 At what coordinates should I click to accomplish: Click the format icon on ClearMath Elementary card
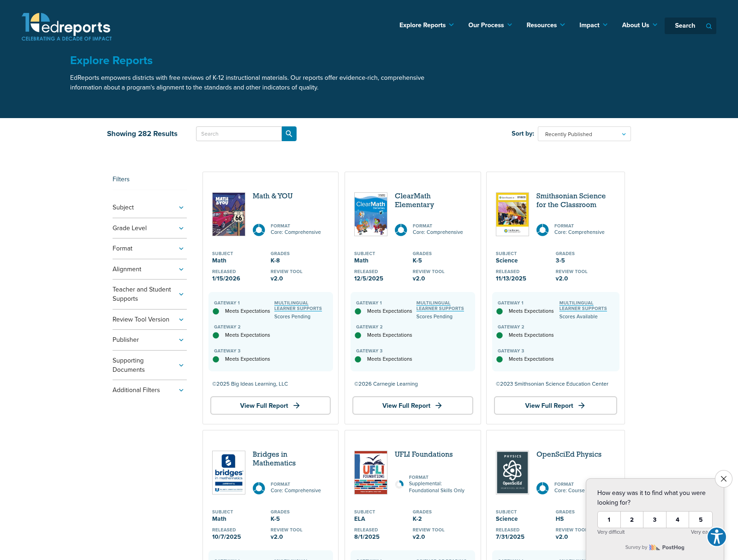401,229
